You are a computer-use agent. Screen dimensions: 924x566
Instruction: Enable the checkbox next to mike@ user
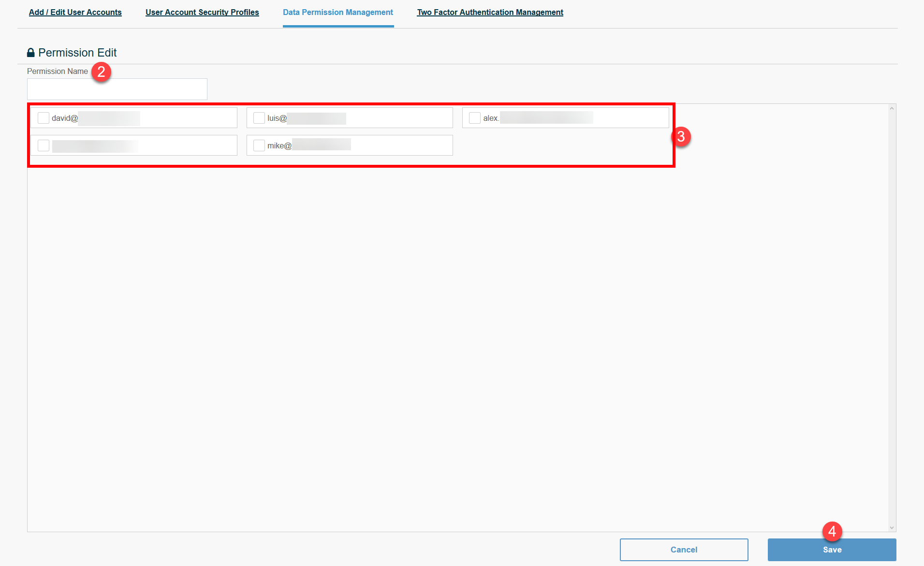click(x=259, y=145)
